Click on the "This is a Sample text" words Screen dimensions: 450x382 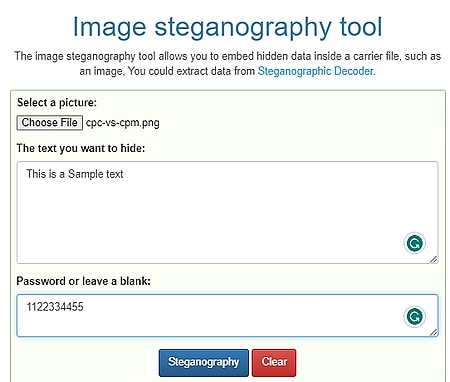pyautogui.click(x=75, y=174)
